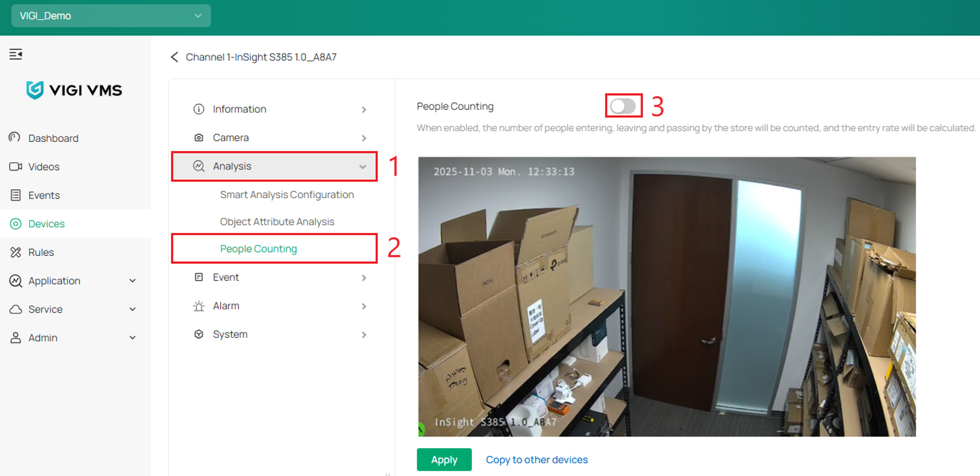Click the Alarm siren icon
Image resolution: width=980 pixels, height=476 pixels.
point(198,306)
